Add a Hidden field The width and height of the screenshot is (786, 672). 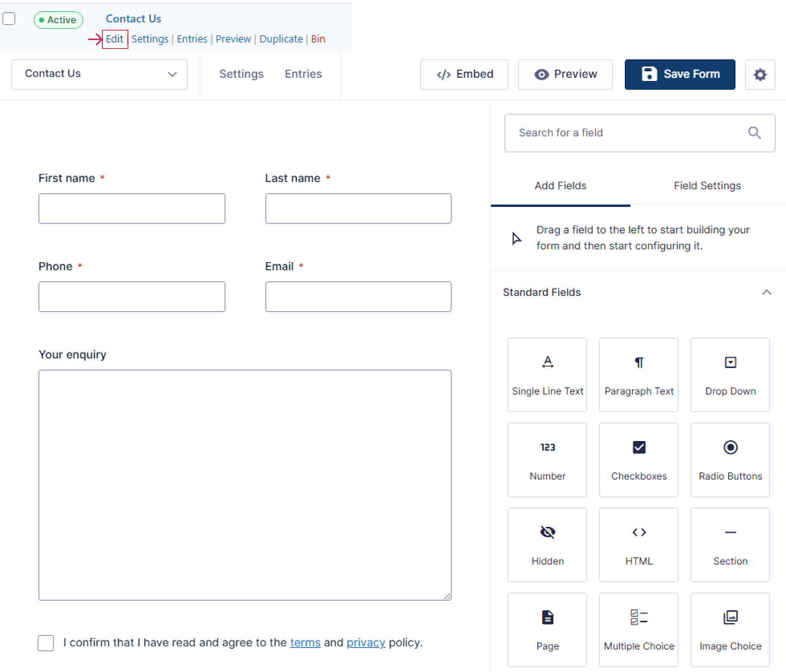tap(547, 545)
